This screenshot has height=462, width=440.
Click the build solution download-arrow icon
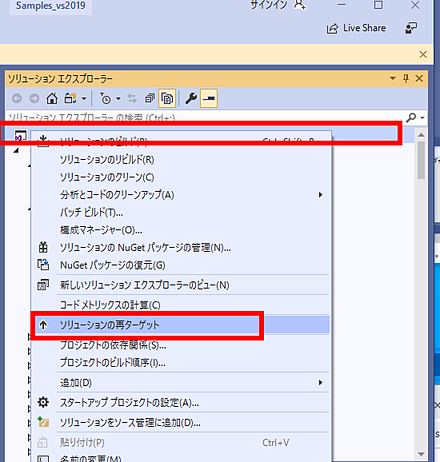point(43,140)
